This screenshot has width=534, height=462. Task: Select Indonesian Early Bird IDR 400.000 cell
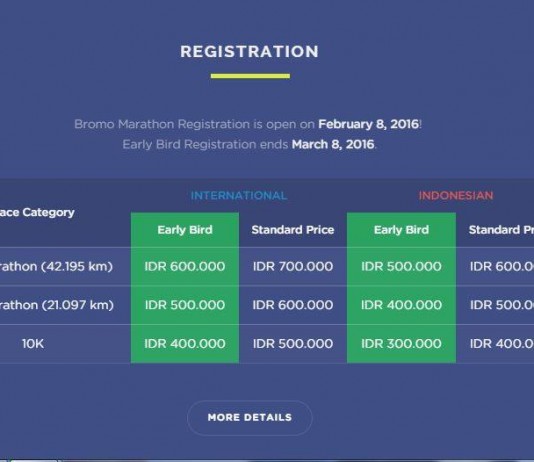[x=402, y=305]
